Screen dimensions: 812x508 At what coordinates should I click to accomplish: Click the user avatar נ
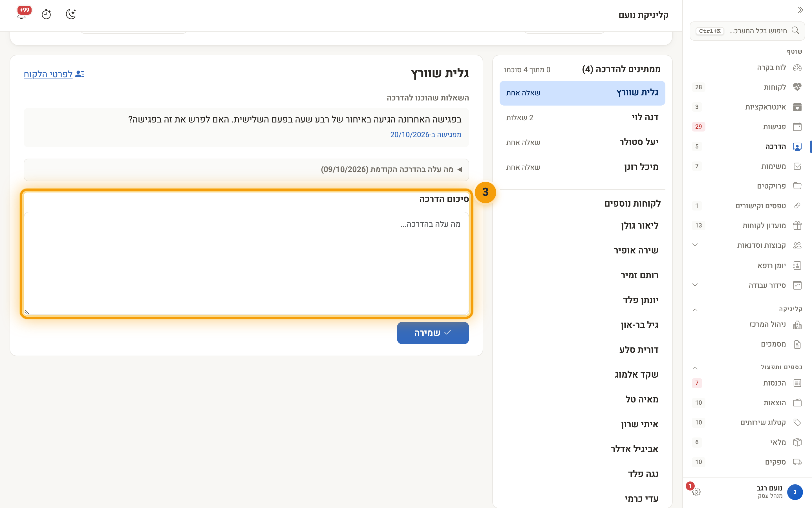[795, 492]
